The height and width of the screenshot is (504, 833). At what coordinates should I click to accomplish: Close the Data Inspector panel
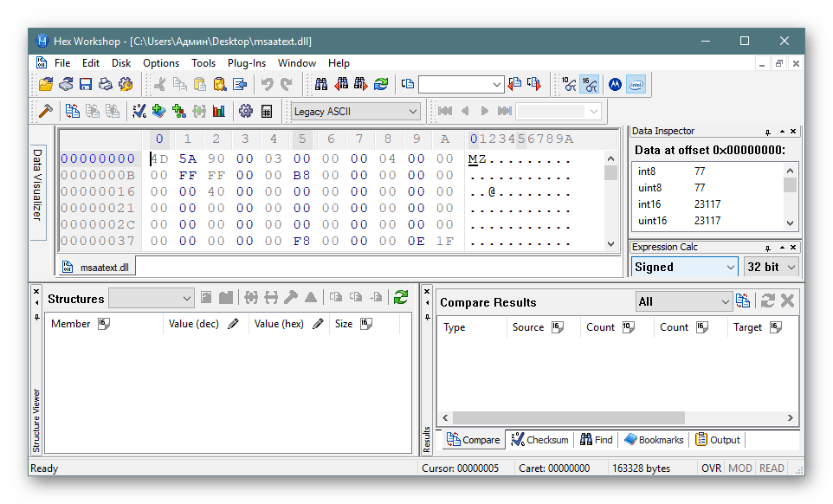coord(793,131)
